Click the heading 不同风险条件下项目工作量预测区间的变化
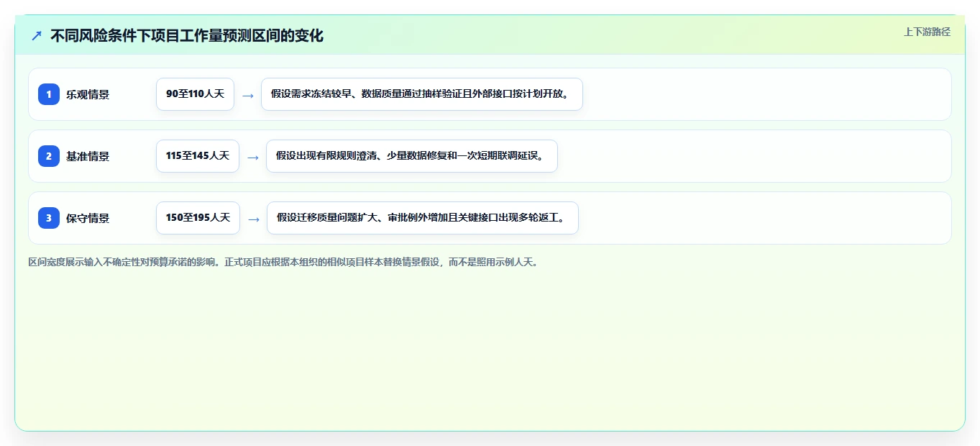The width and height of the screenshot is (980, 446). click(187, 35)
